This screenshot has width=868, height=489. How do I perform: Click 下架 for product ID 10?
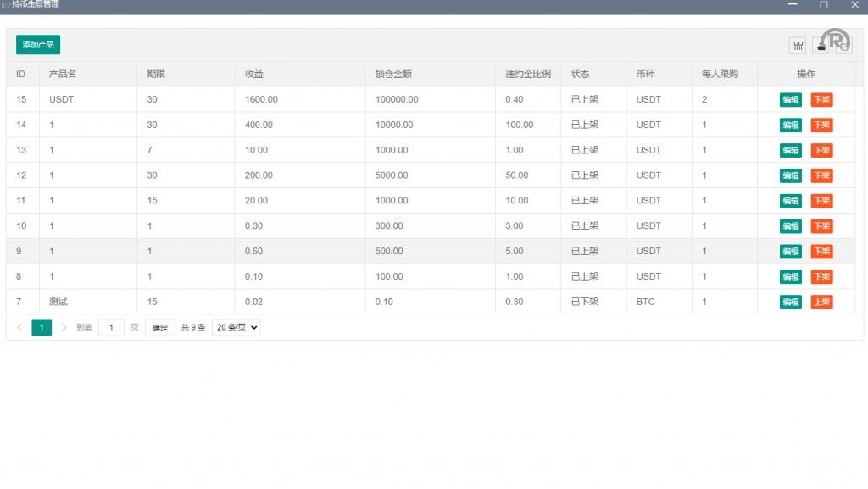point(821,226)
